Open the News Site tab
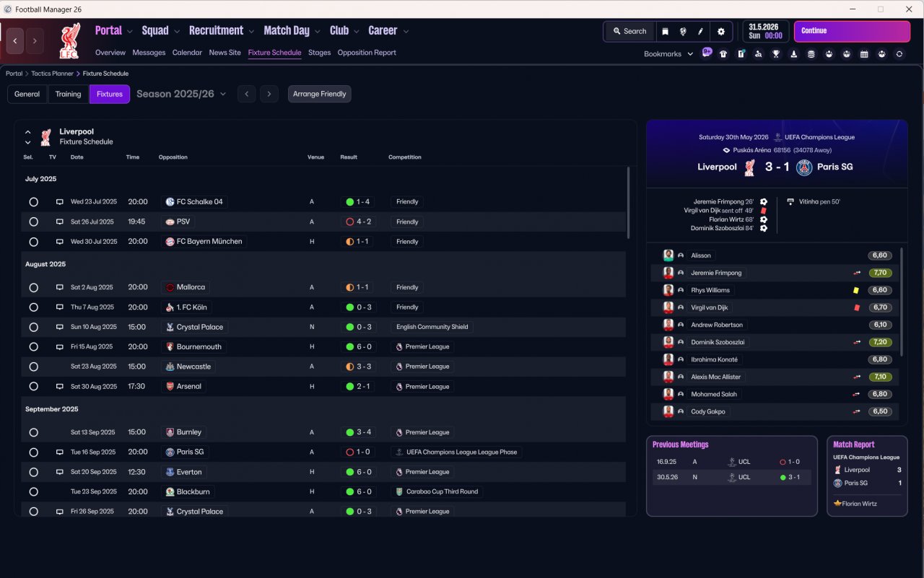 225,53
